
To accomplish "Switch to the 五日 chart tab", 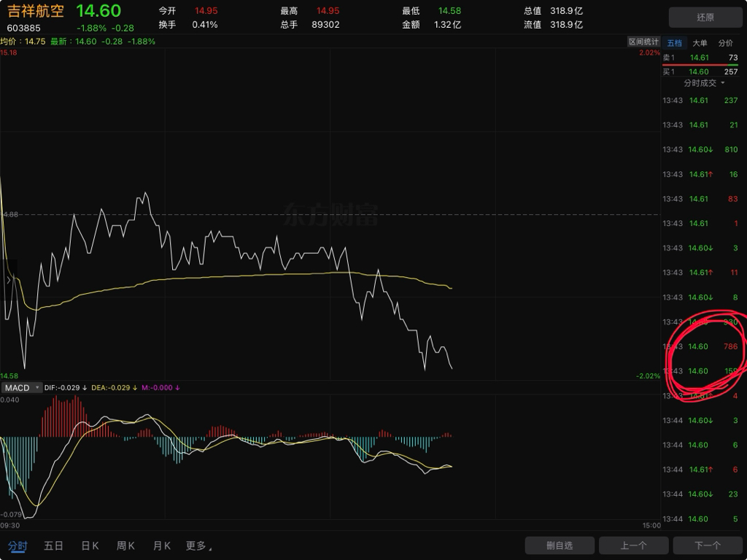I will [x=53, y=545].
